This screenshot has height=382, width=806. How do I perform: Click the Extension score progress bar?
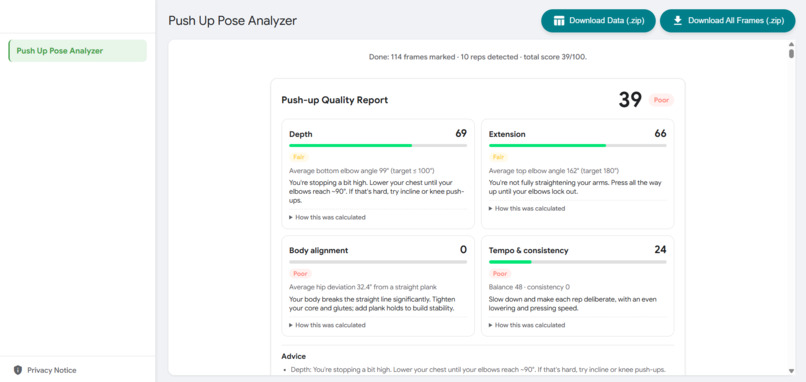pyautogui.click(x=577, y=145)
